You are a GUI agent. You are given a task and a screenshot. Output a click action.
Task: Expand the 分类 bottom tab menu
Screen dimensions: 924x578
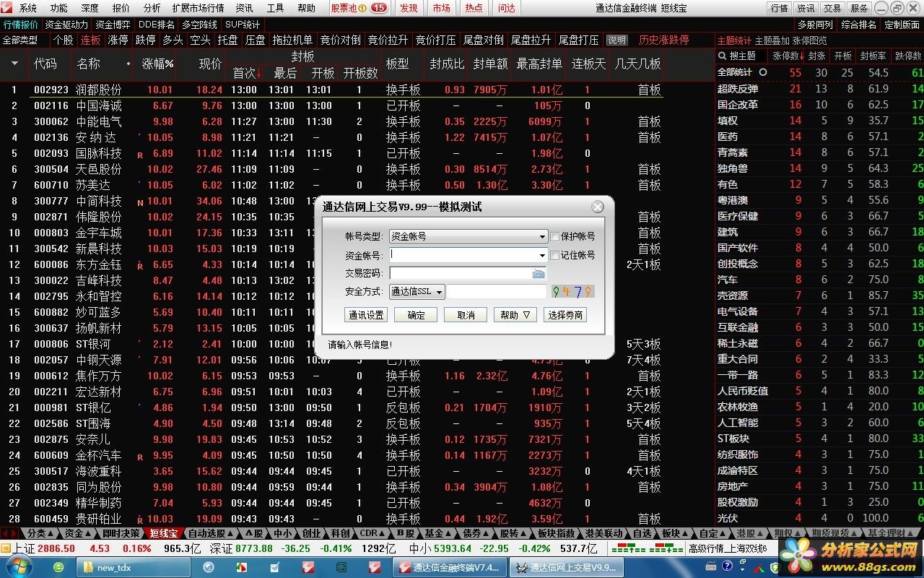point(40,533)
